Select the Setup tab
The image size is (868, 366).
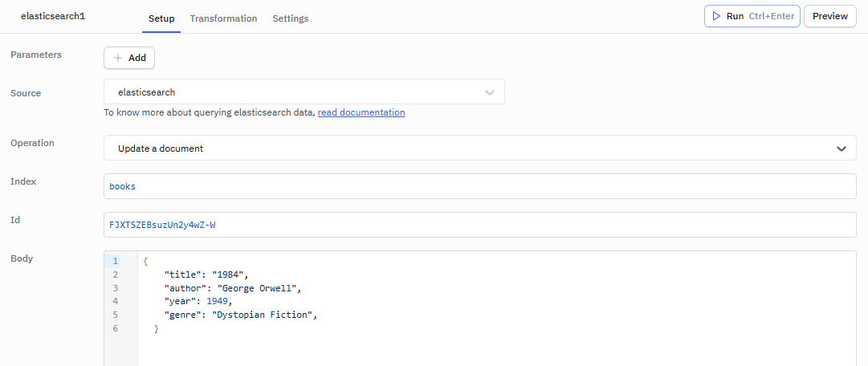(x=161, y=18)
